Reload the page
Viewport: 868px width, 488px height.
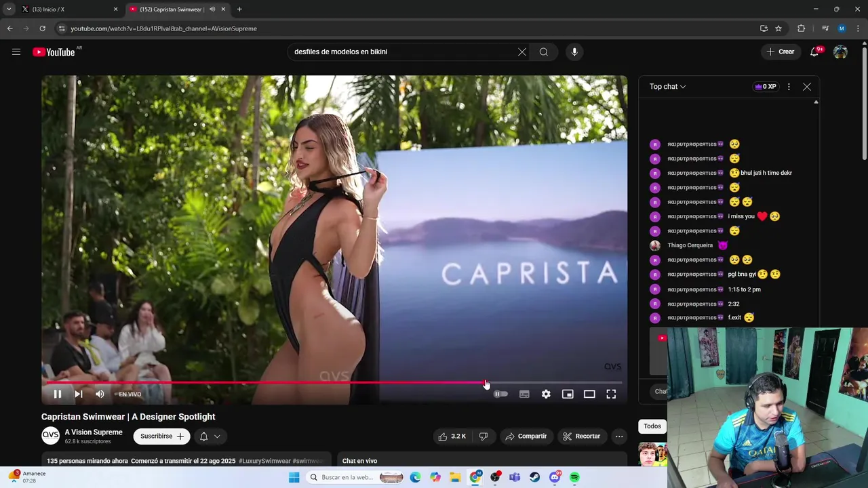tap(42, 28)
